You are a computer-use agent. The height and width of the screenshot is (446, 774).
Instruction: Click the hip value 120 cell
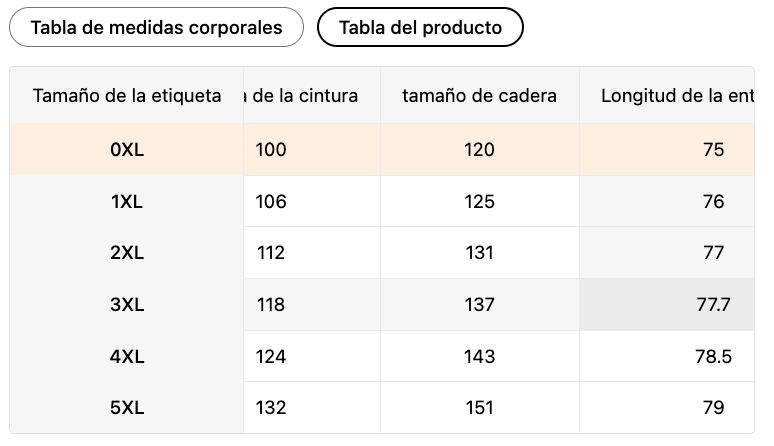(x=479, y=150)
